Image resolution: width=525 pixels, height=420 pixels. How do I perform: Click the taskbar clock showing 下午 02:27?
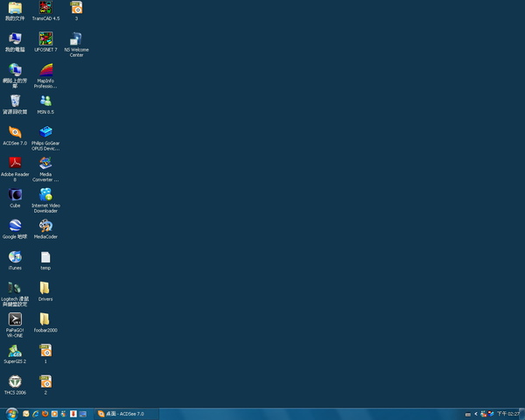coord(507,414)
